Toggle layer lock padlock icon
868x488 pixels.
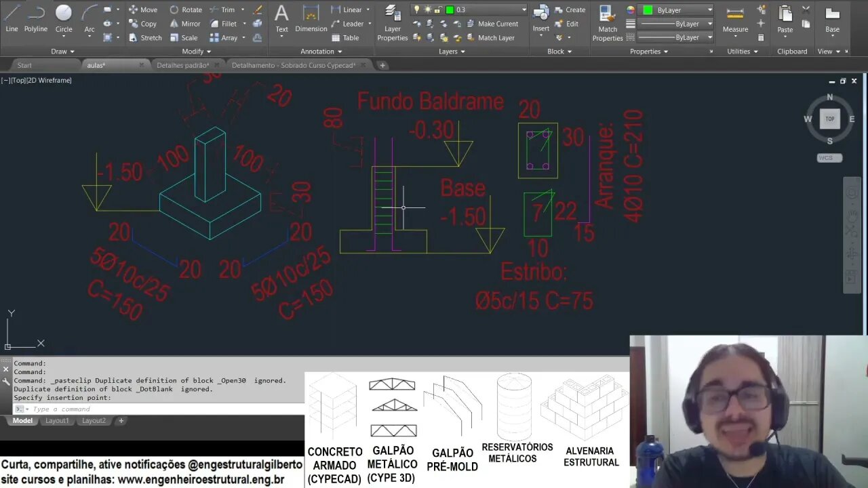click(437, 9)
